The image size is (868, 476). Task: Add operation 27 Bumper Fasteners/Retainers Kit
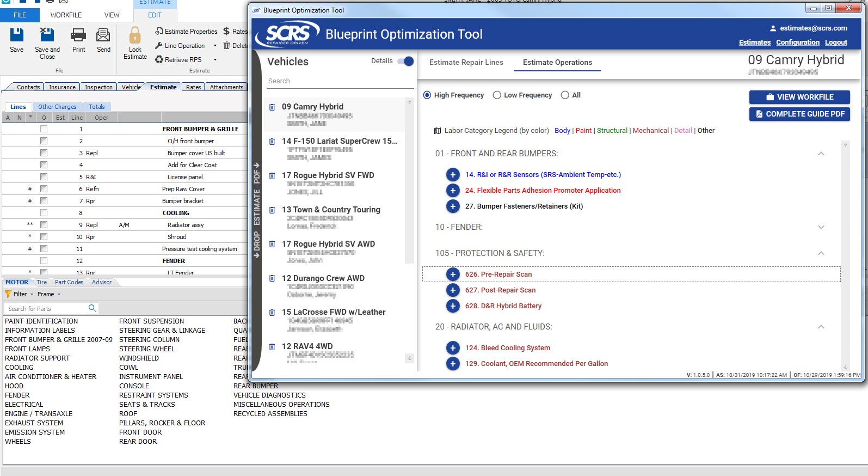[453, 206]
